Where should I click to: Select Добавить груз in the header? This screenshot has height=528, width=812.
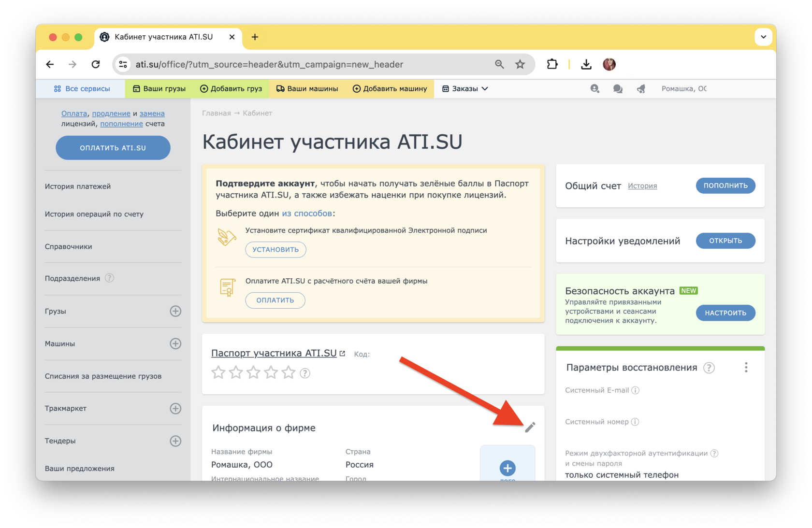[x=231, y=89]
